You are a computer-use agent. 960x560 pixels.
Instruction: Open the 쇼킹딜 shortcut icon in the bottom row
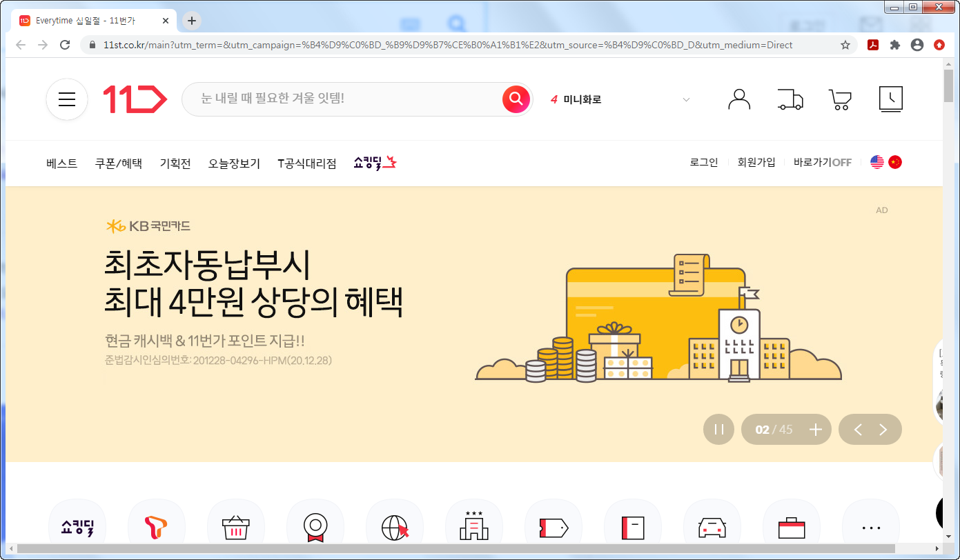[x=77, y=528]
